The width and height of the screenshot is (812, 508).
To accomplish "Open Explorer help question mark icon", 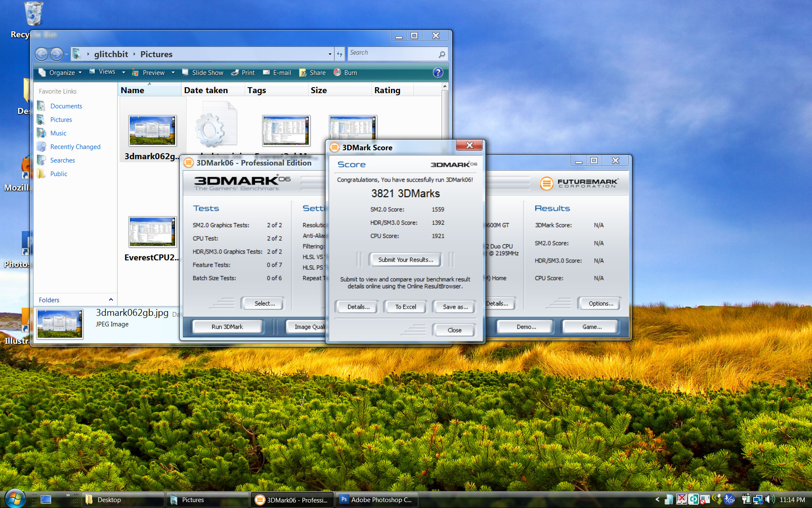I will (438, 72).
